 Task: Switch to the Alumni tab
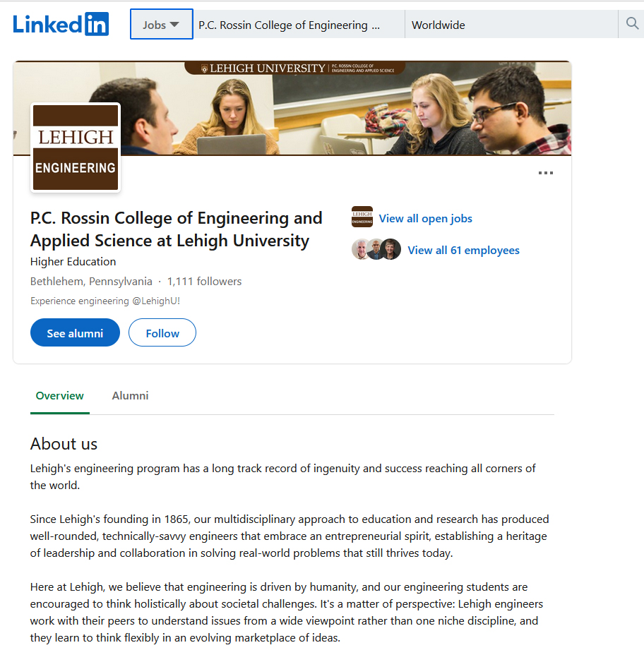pyautogui.click(x=130, y=396)
